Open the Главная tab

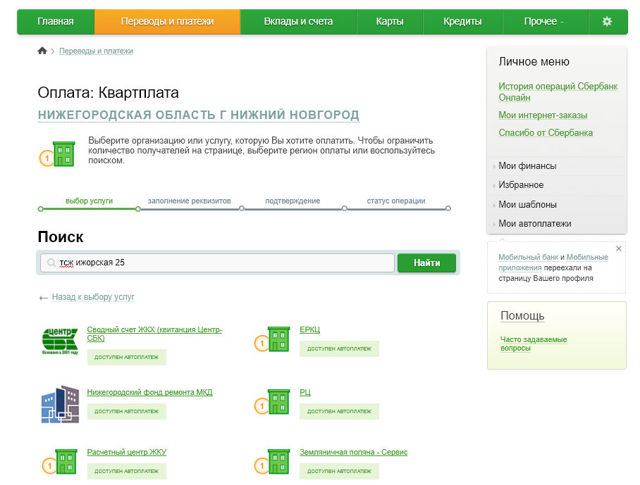56,21
